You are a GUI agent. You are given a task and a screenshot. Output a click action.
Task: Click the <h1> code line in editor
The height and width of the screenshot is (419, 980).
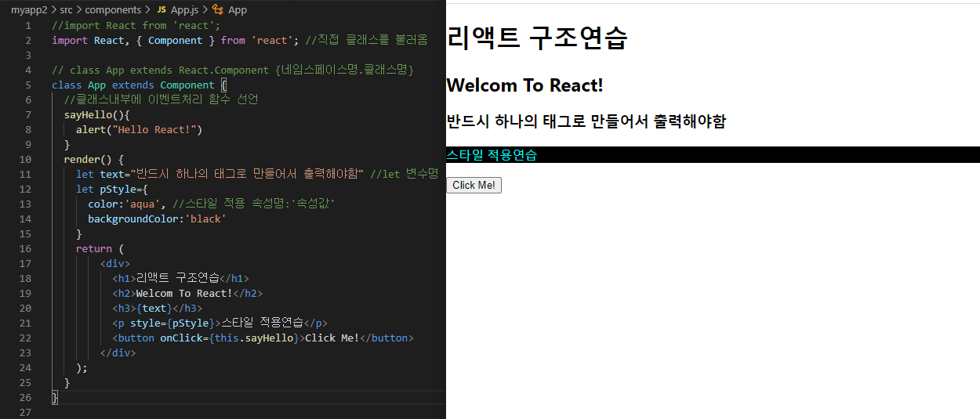[180, 278]
